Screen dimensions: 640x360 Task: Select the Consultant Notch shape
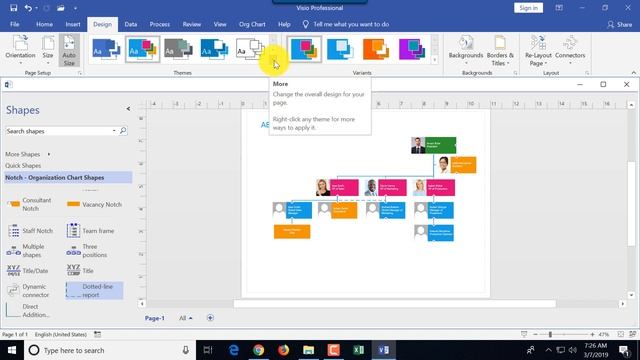click(31, 204)
